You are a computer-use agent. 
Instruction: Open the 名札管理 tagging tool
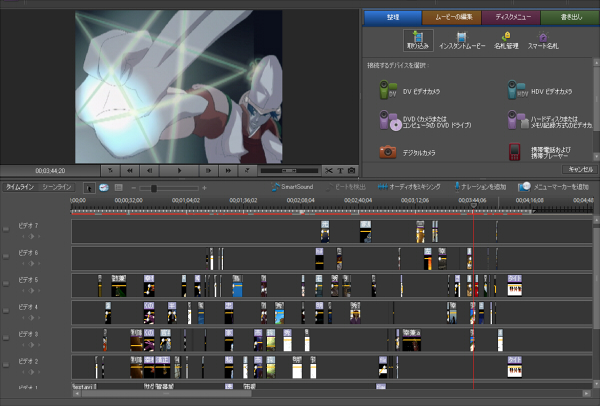pos(506,41)
